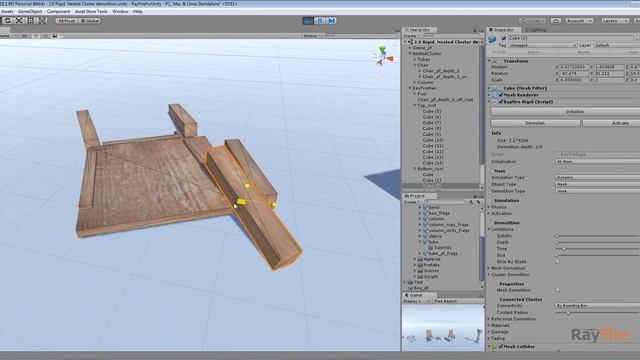Open the Account dropdown button
Image resolution: width=640 pixels, height=360 pixels.
[579, 20]
